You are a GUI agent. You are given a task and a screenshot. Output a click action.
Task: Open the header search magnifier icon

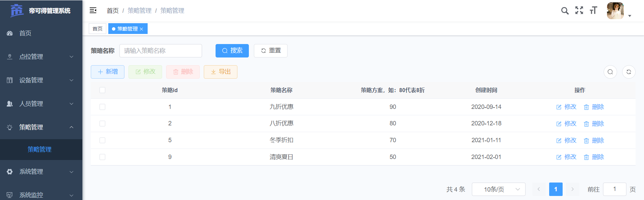click(565, 11)
